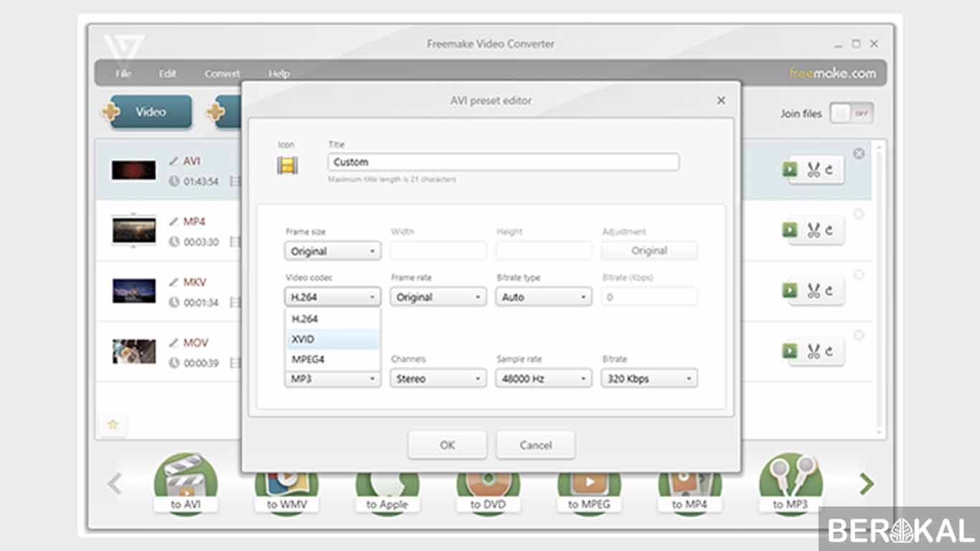Open the File menu
Image resolution: width=980 pixels, height=551 pixels.
(x=123, y=73)
